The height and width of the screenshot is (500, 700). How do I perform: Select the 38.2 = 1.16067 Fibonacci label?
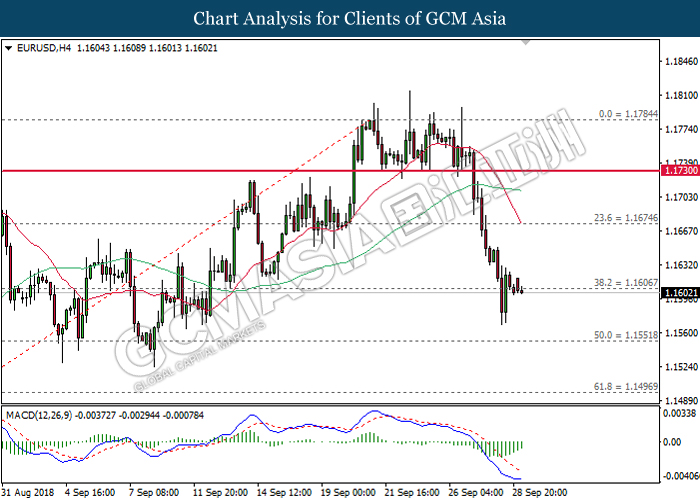[625, 284]
